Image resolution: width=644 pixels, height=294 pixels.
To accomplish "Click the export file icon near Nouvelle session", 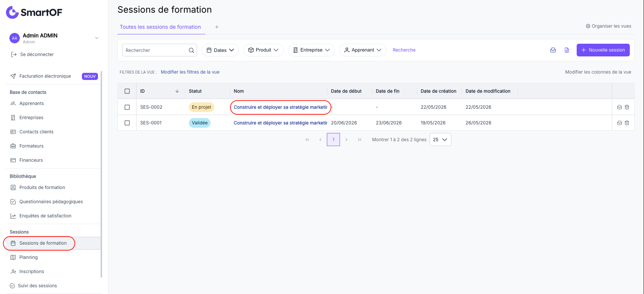I will [x=567, y=50].
